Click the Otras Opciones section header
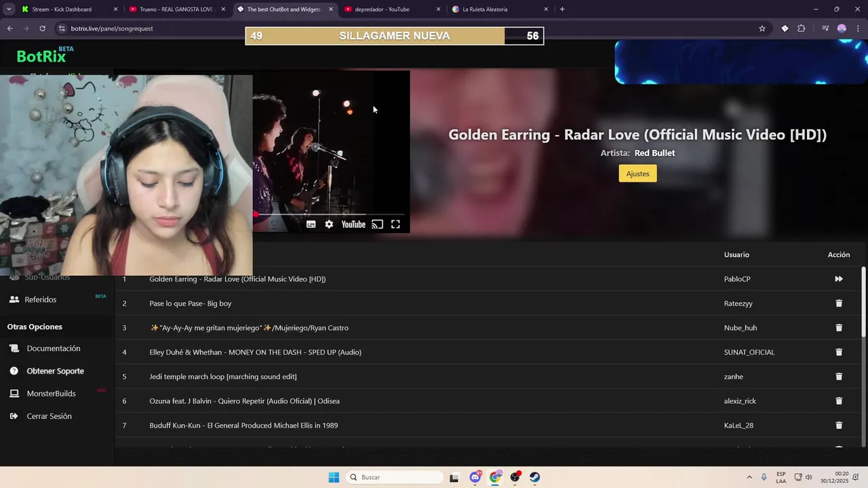The width and height of the screenshot is (868, 488). coord(35,327)
